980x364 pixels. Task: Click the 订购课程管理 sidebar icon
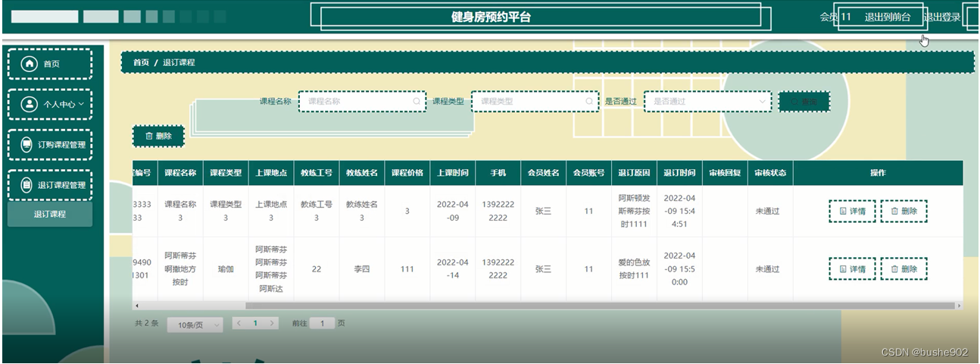[x=27, y=144]
